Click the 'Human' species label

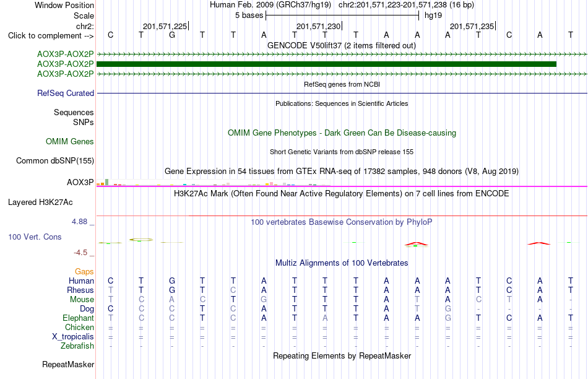click(81, 281)
